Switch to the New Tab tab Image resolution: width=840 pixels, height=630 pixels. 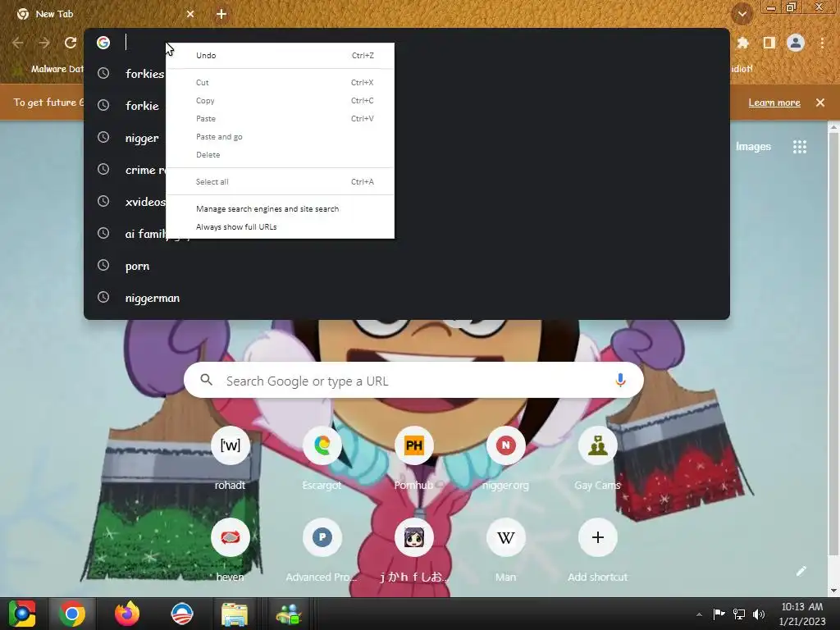(x=102, y=14)
